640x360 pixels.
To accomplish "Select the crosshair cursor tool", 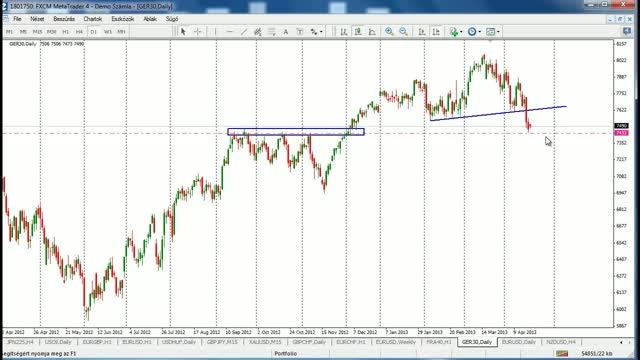I will pos(198,32).
